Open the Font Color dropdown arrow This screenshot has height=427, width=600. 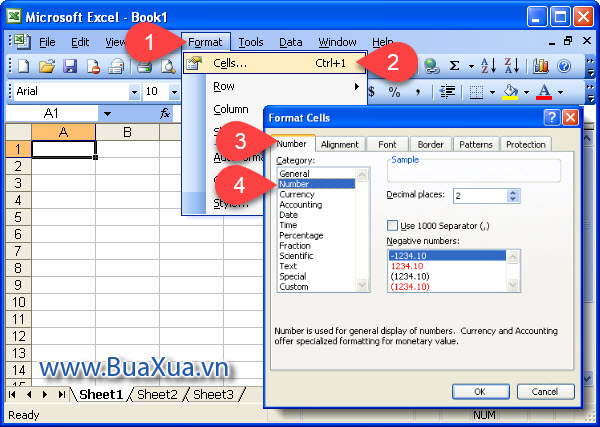(561, 92)
